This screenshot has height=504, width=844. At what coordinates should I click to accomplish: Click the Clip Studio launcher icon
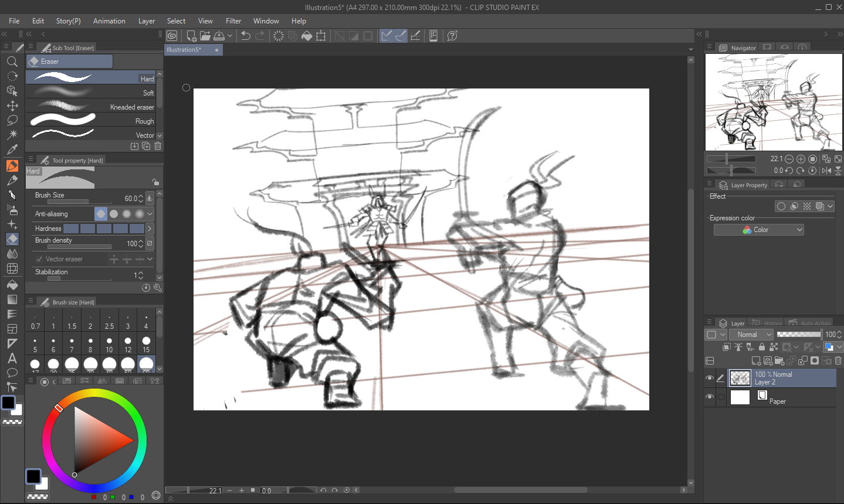click(x=172, y=36)
